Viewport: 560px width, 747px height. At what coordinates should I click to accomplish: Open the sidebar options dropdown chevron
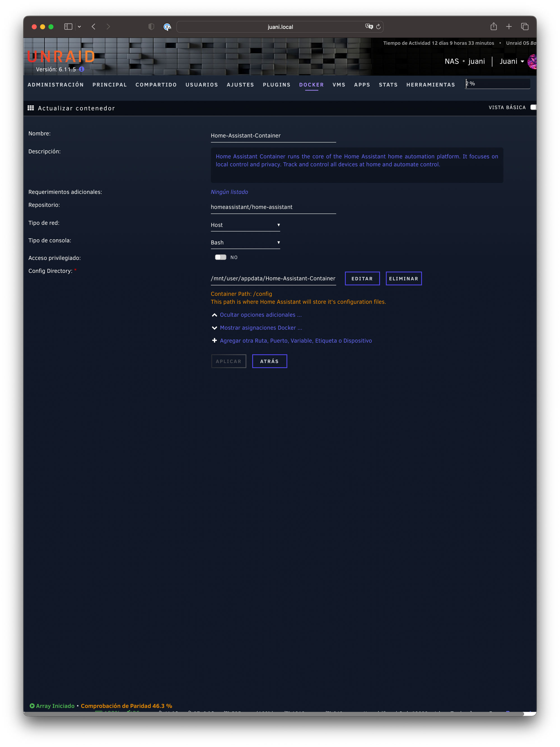click(x=79, y=27)
